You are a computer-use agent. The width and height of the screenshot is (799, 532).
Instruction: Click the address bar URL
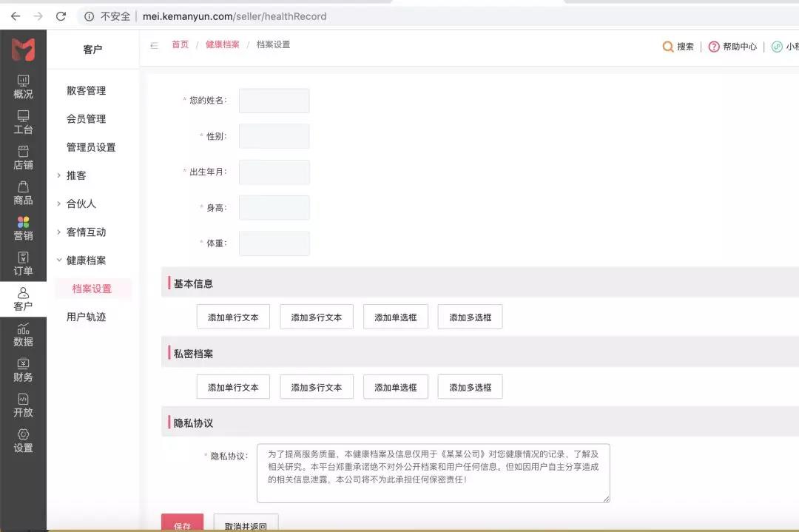(235, 16)
